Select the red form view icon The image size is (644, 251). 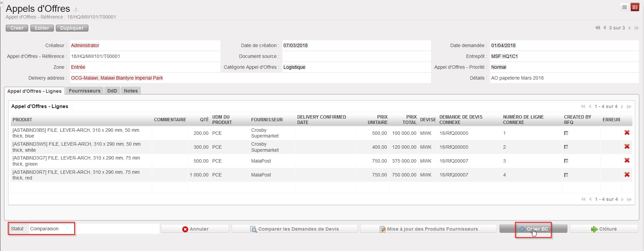(635, 7)
